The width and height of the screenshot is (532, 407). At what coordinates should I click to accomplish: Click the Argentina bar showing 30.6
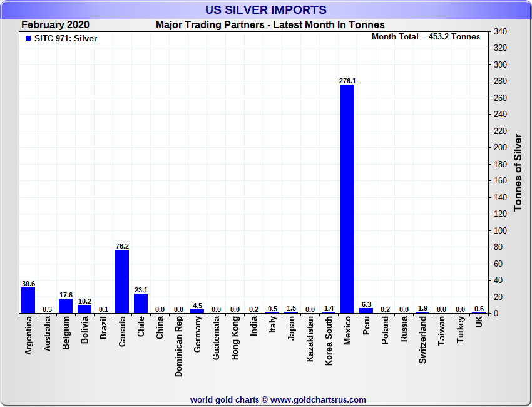[28, 300]
